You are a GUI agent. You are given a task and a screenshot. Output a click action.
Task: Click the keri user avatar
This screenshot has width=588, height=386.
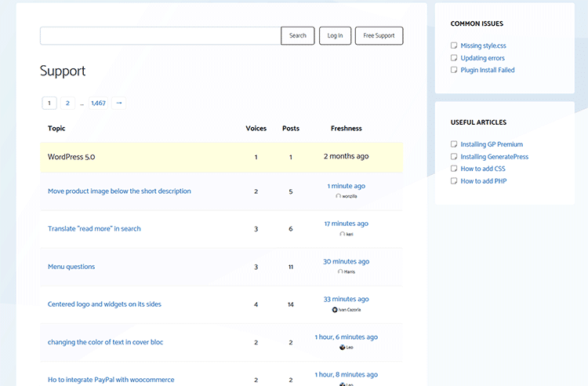coord(342,234)
